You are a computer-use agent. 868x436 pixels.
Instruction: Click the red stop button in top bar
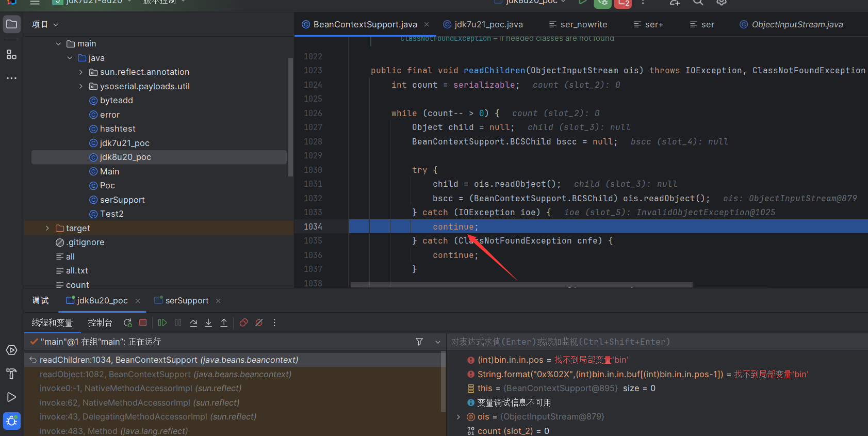(623, 3)
